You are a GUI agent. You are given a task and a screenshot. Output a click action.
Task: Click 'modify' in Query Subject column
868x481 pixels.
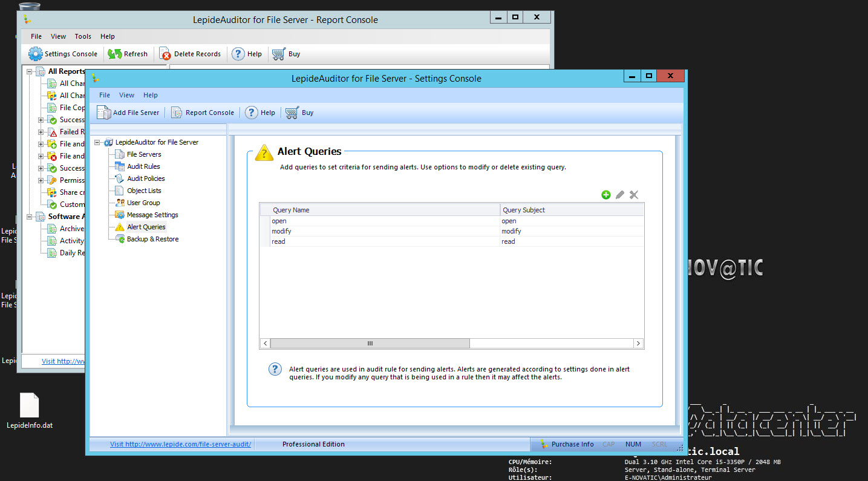pyautogui.click(x=511, y=231)
